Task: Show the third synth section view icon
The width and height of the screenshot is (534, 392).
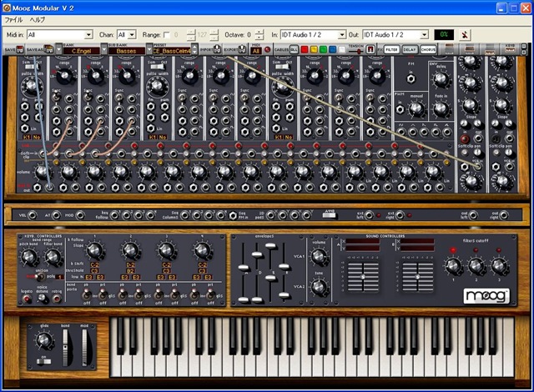Action: pyautogui.click(x=490, y=49)
